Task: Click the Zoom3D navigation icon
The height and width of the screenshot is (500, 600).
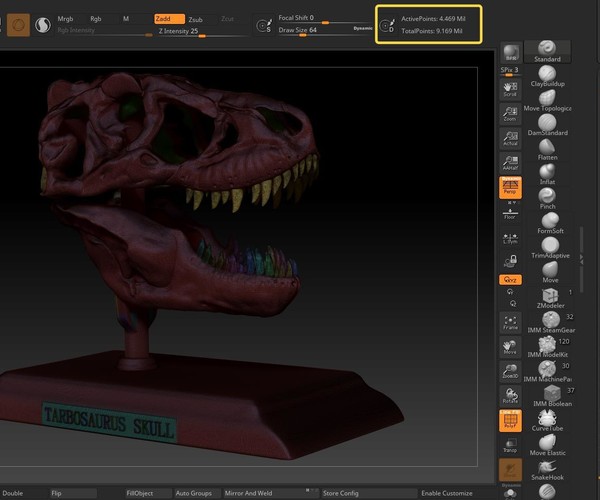Action: pyautogui.click(x=510, y=371)
